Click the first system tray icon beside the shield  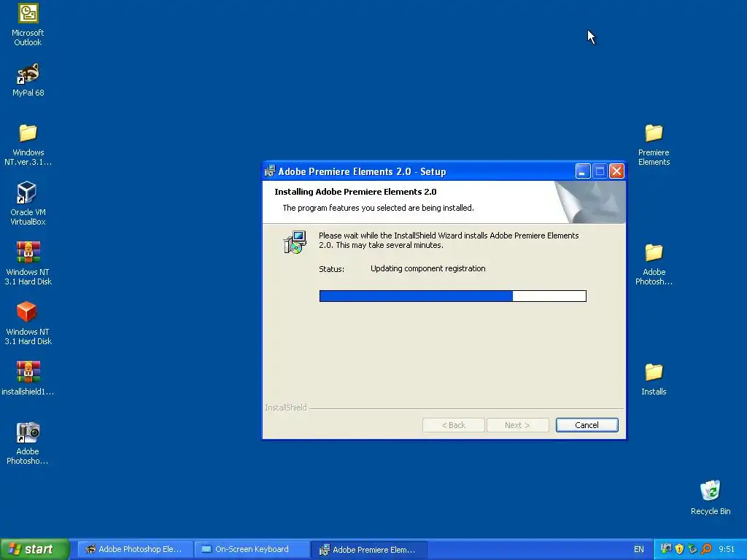coord(666,549)
